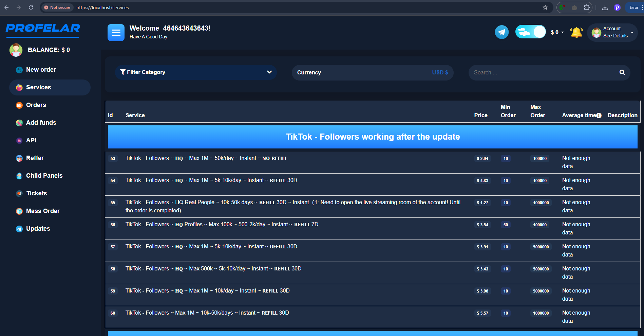Screen dimensions: 644x336
Task: Toggle the dark/light mode switch
Action: click(x=530, y=32)
